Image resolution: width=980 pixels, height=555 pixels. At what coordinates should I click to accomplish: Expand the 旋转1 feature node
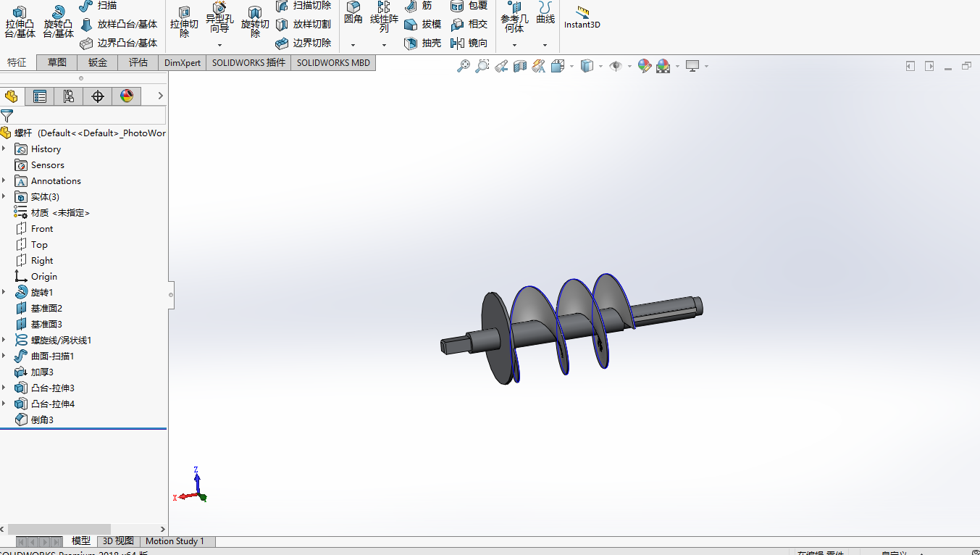pyautogui.click(x=4, y=292)
